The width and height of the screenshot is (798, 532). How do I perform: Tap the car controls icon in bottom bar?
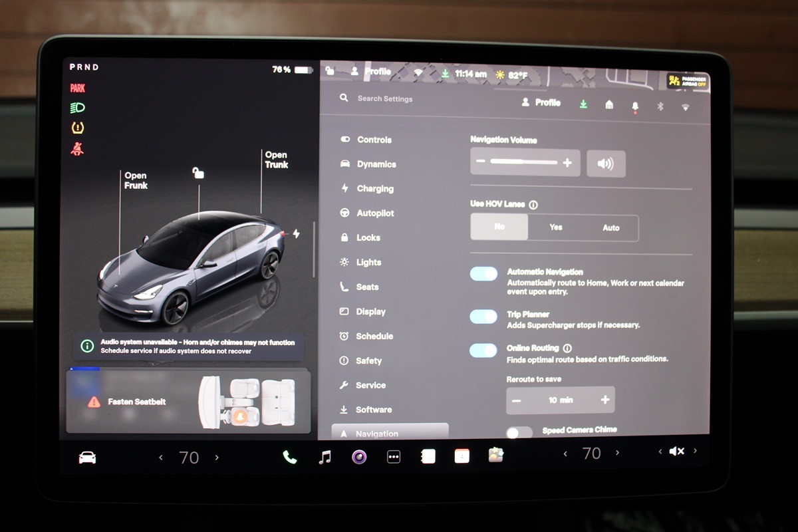click(87, 458)
